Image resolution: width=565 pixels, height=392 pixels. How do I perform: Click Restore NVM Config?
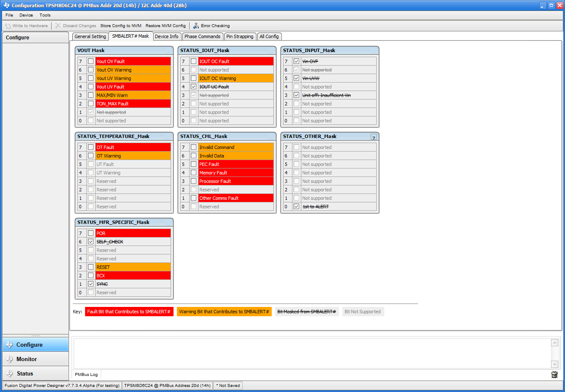tap(165, 25)
